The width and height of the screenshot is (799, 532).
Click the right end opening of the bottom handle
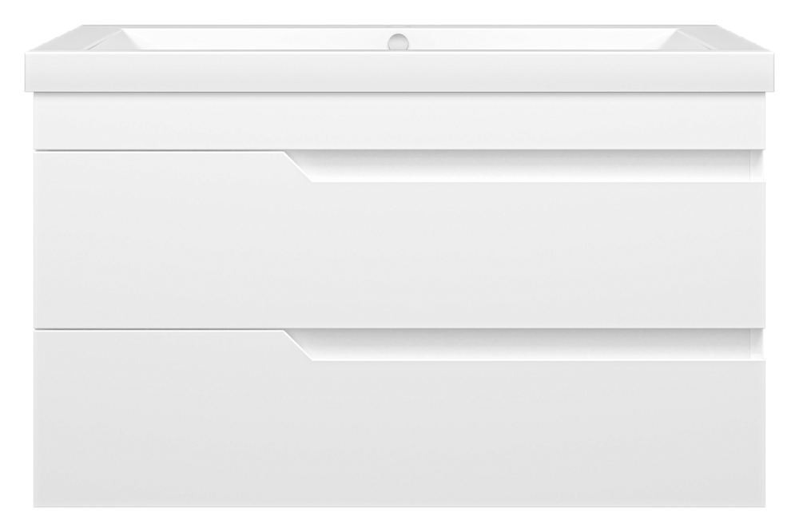(x=757, y=344)
